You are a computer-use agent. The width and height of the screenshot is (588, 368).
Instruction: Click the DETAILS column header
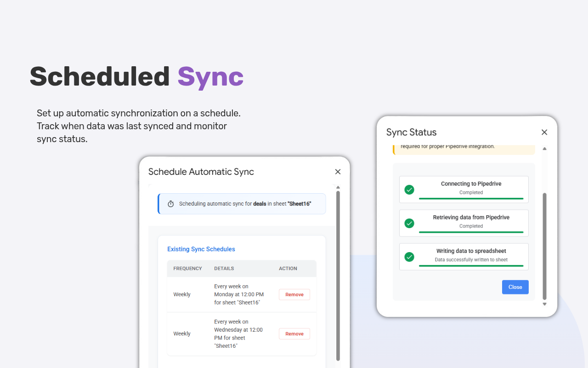pos(224,268)
